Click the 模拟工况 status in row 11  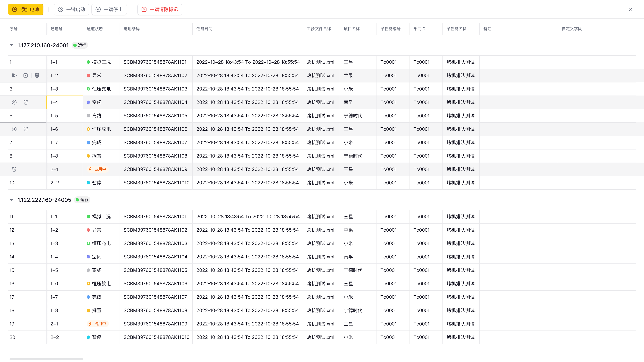[x=99, y=217]
